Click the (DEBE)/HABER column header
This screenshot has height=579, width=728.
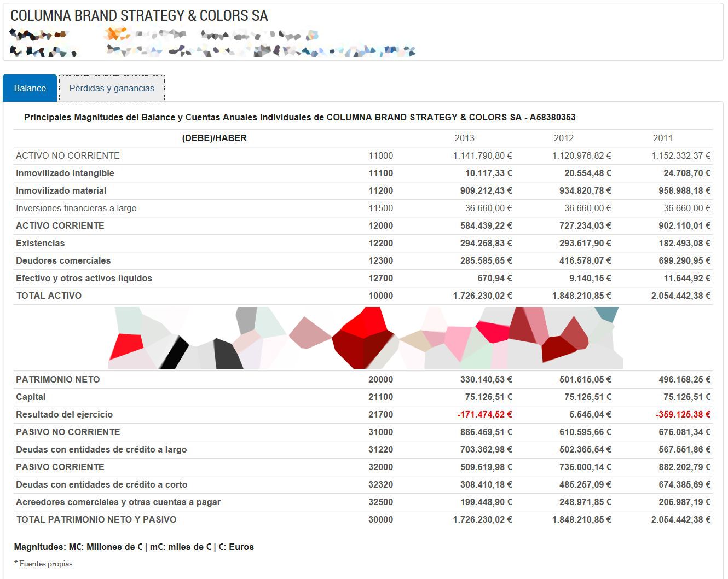(x=214, y=138)
